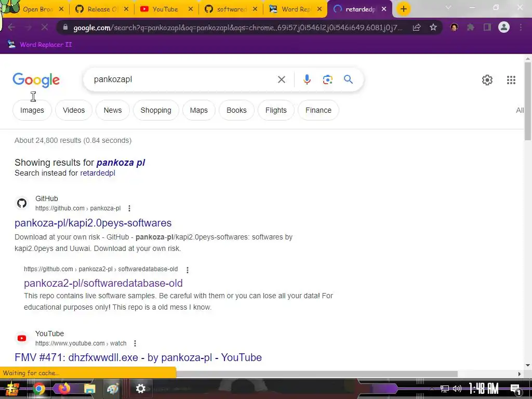Click corrected query pankoza pl link
Screen dimensions: 532x399
[121, 163]
